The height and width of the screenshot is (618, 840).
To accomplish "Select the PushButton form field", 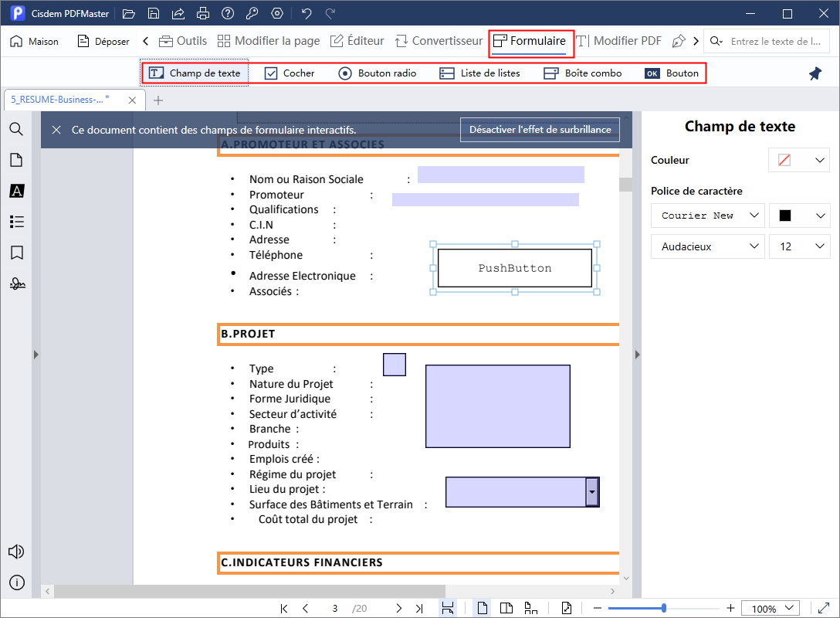I will tap(515, 268).
